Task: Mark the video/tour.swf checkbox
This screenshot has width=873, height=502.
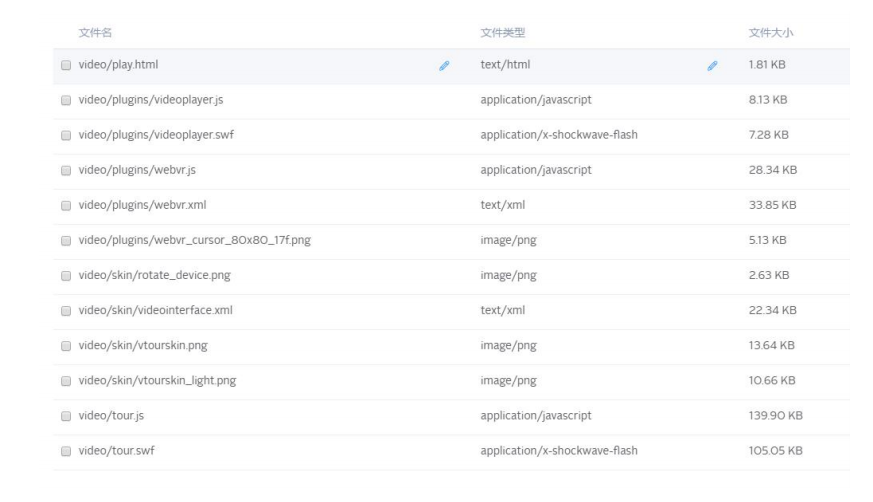Action: pos(66,451)
